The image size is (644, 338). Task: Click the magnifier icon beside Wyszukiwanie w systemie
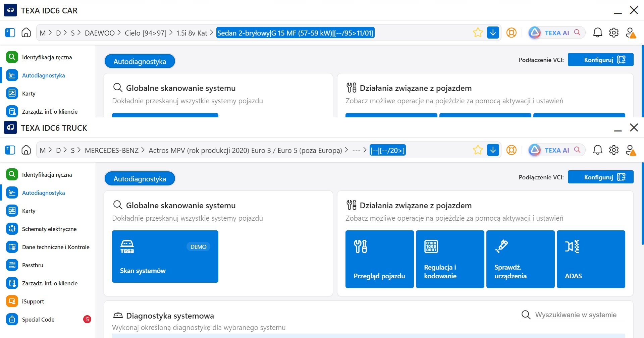[x=526, y=315]
